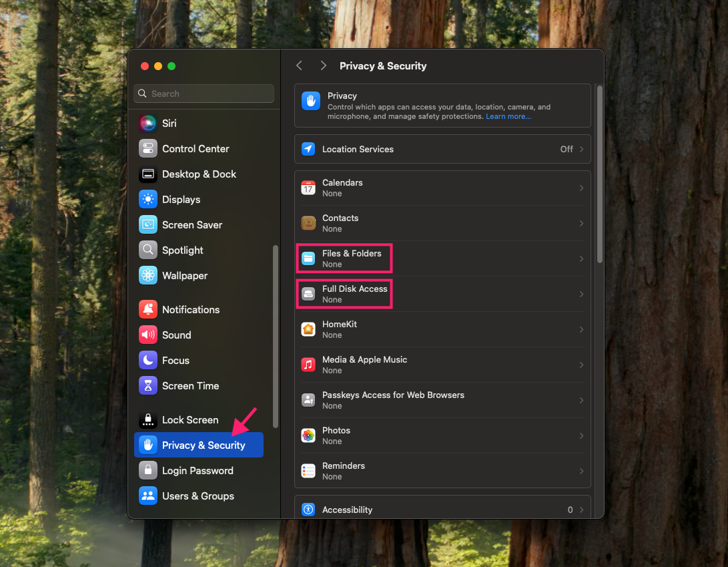Select the Control Center sidebar icon

(x=147, y=149)
